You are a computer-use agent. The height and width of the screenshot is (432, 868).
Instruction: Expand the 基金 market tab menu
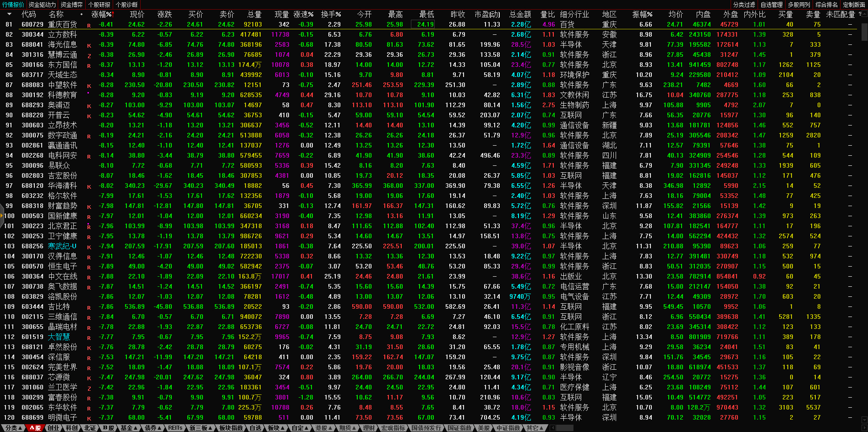coord(129,428)
